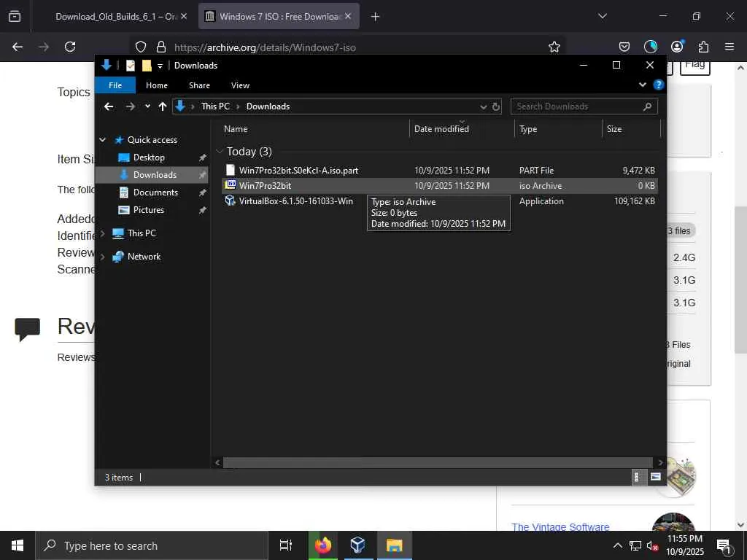Viewport: 747px width, 560px height.
Task: Open the Home ribbon tab
Action: pyautogui.click(x=157, y=85)
